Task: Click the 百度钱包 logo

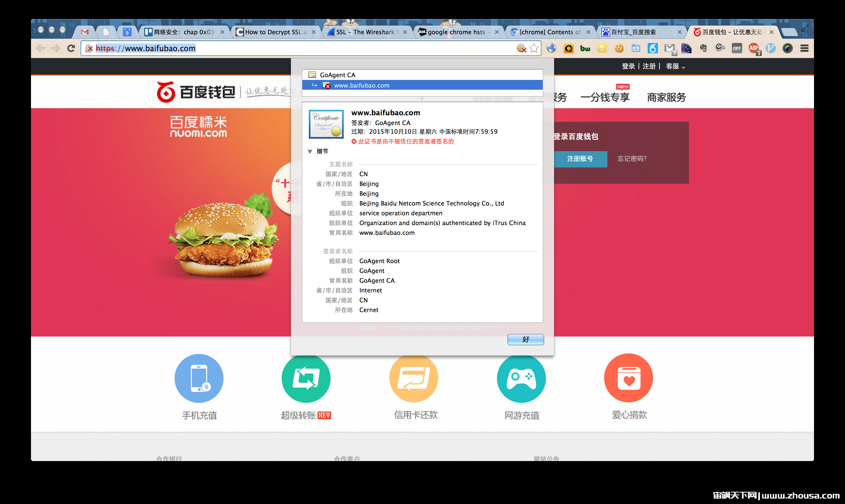Action: (x=196, y=92)
